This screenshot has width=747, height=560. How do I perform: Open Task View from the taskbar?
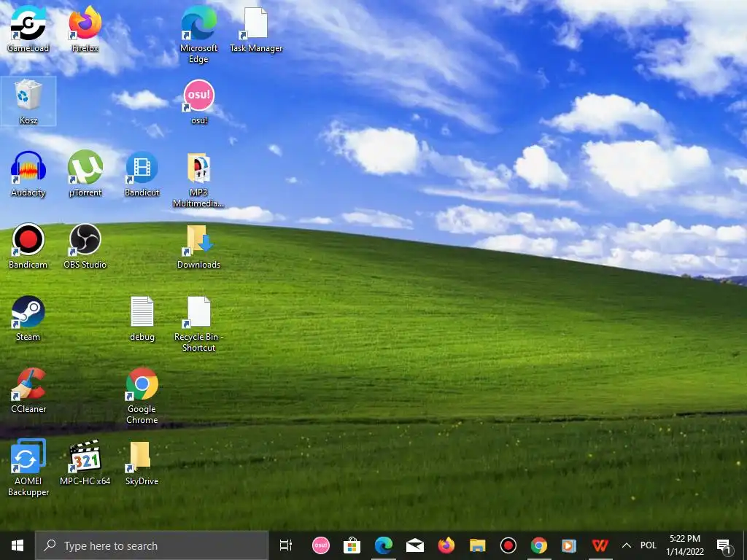tap(286, 545)
